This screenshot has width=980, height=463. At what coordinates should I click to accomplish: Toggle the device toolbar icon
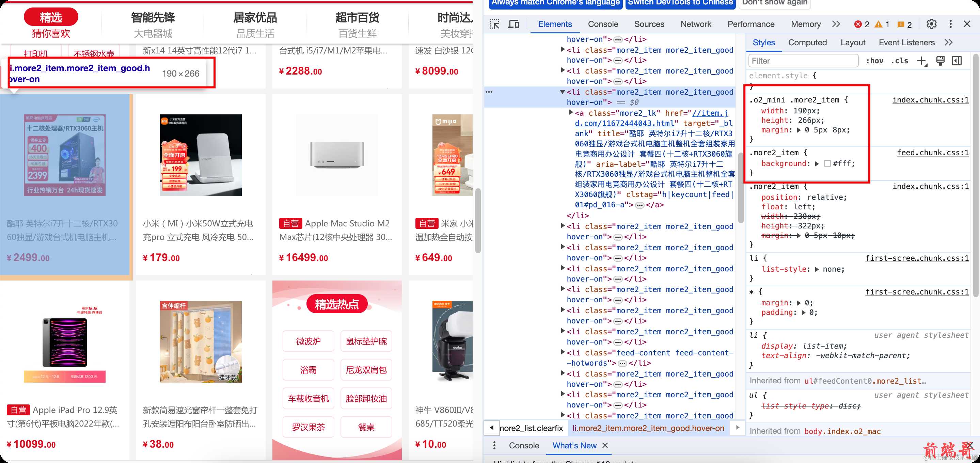[x=513, y=25]
